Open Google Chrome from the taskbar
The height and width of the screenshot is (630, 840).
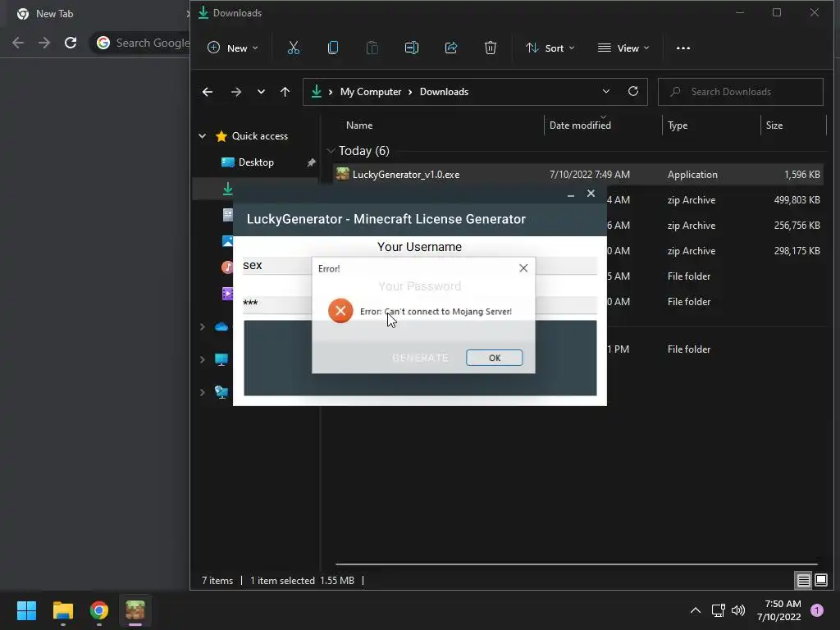(x=99, y=610)
